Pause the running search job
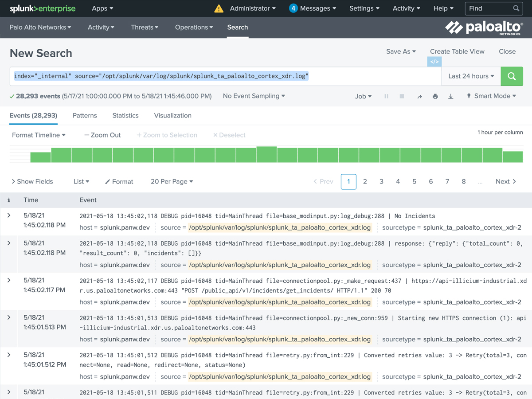Screen dimensions: 532x399 coord(386,96)
